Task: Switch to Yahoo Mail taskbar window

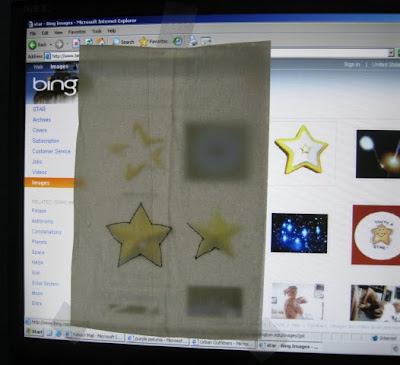Action: click(95, 336)
